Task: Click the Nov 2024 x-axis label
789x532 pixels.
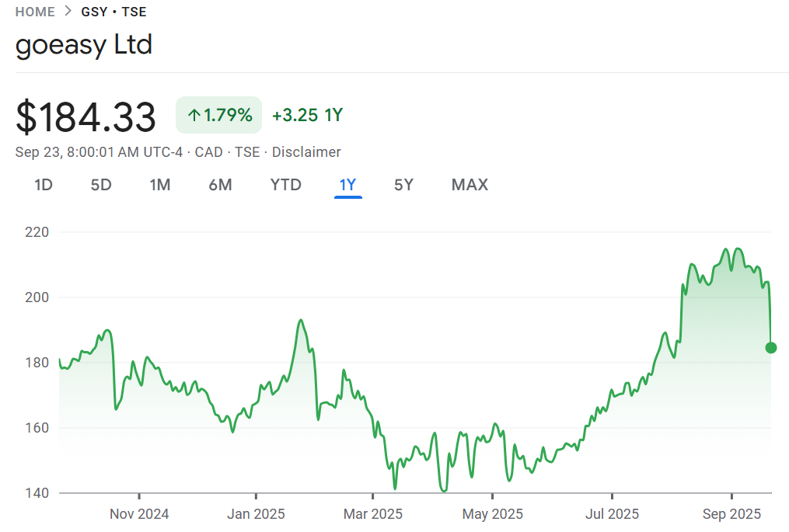Action: (139, 514)
